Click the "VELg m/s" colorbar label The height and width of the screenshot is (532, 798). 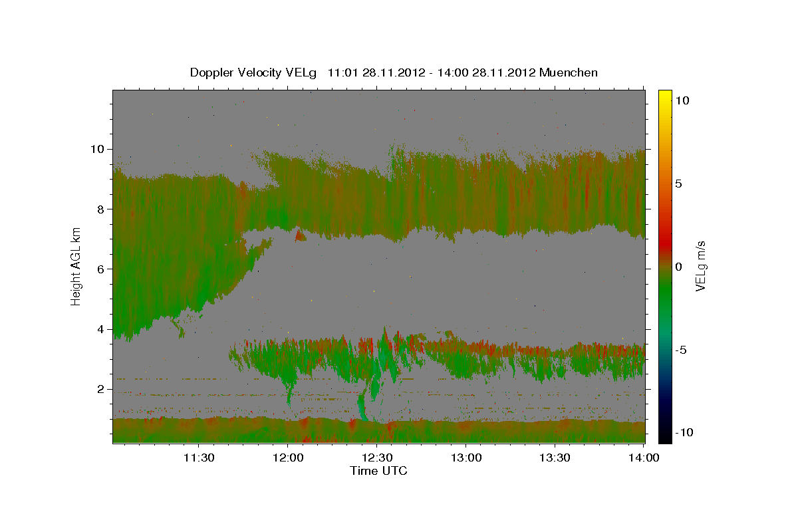point(700,266)
